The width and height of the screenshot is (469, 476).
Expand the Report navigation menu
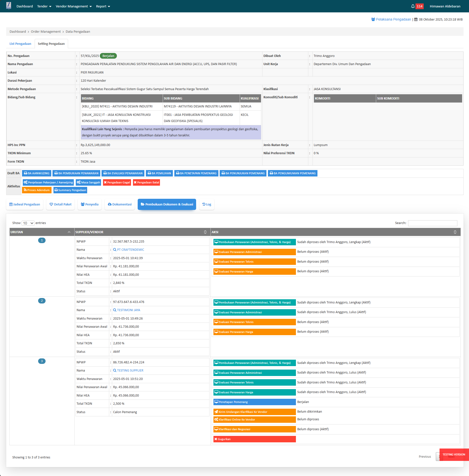103,6
